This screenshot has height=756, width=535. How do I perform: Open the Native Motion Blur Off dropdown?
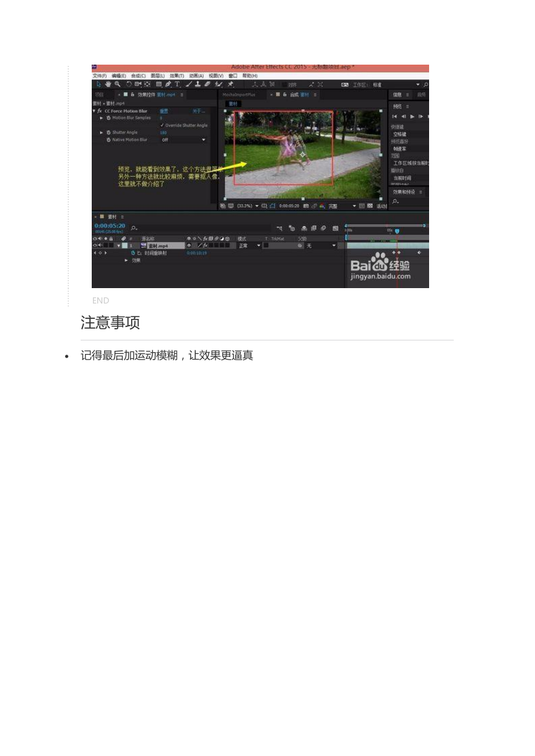183,140
